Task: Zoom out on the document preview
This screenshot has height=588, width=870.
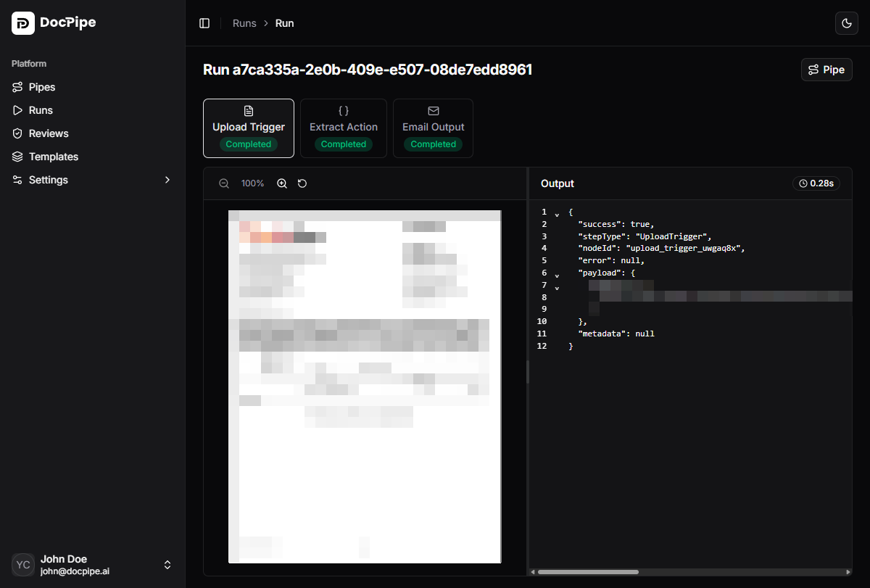Action: (x=224, y=183)
